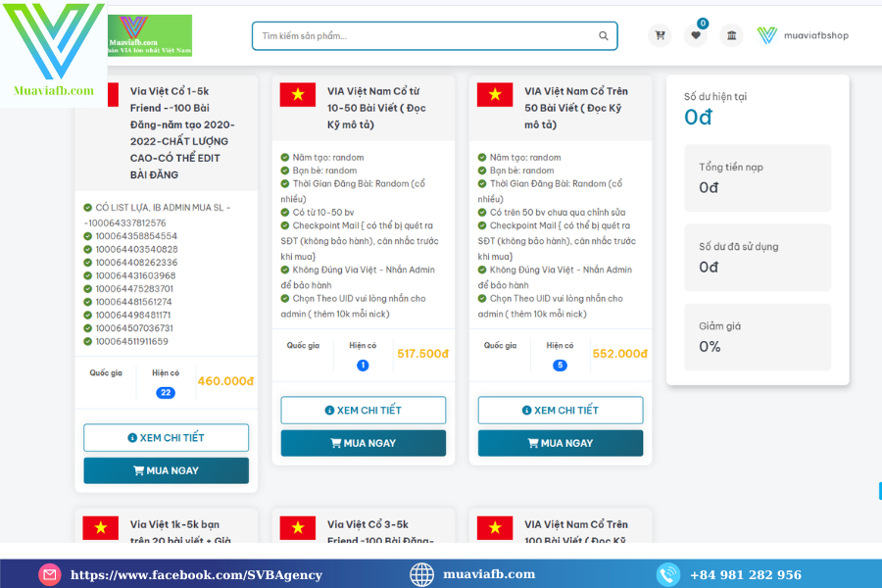Click the bank deposit icon in header

point(731,35)
